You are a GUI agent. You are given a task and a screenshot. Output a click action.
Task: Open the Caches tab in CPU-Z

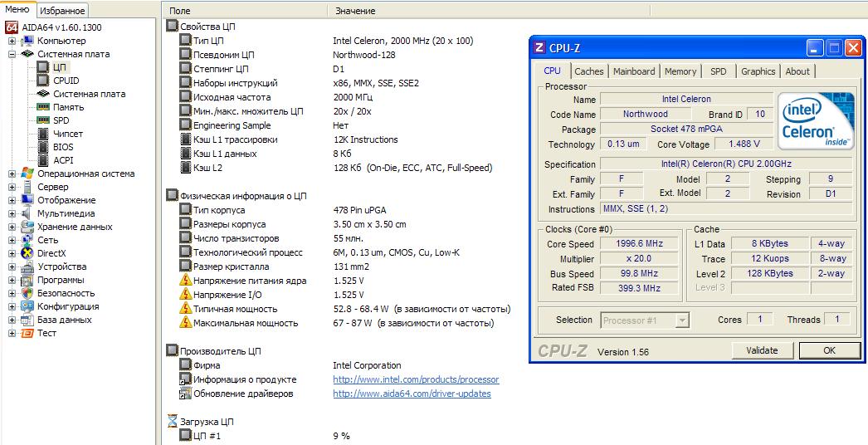click(x=589, y=71)
